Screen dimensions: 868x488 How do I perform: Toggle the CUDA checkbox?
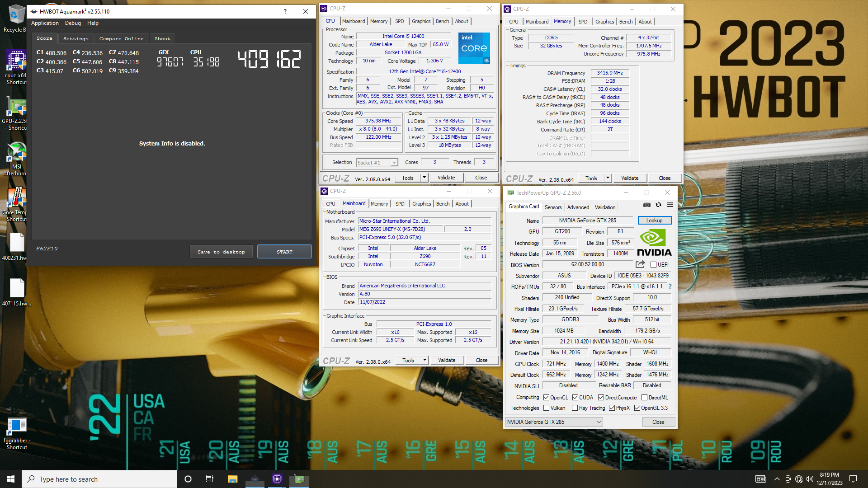pyautogui.click(x=575, y=398)
